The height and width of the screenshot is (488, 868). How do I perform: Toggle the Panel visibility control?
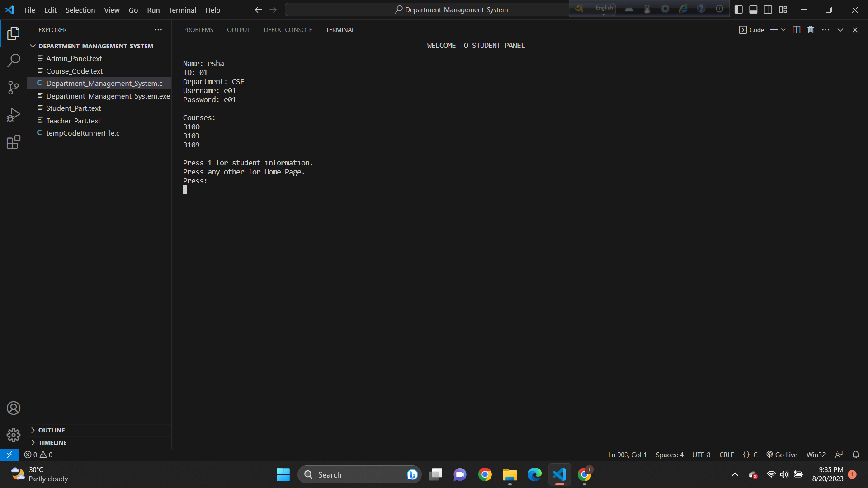753,9
